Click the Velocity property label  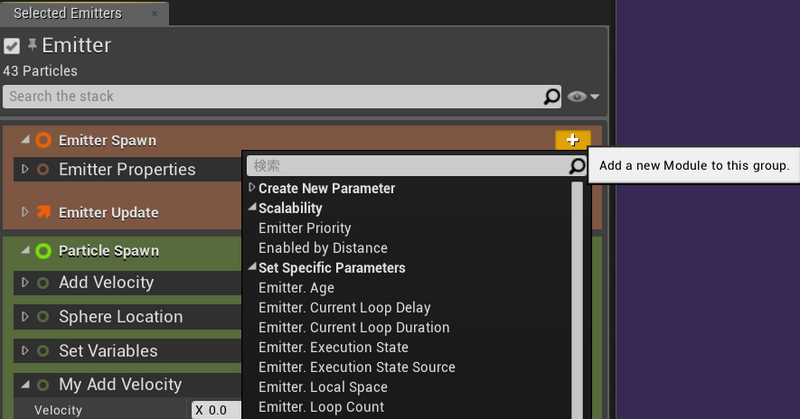(58, 410)
